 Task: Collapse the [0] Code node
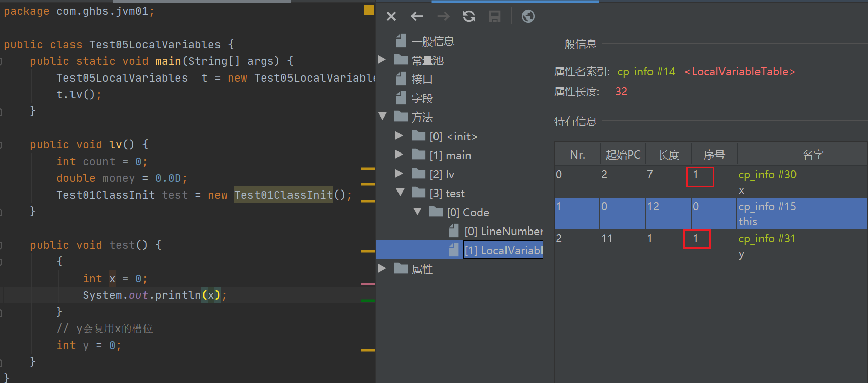coord(417,212)
